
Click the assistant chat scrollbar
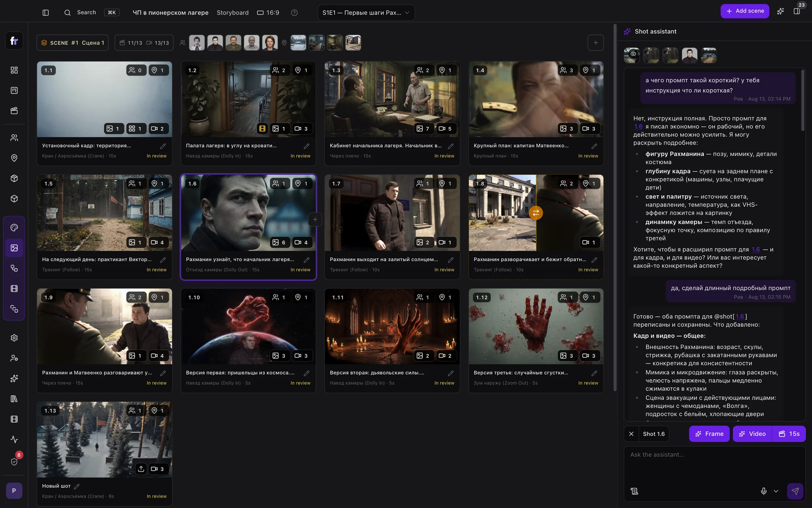(x=803, y=100)
